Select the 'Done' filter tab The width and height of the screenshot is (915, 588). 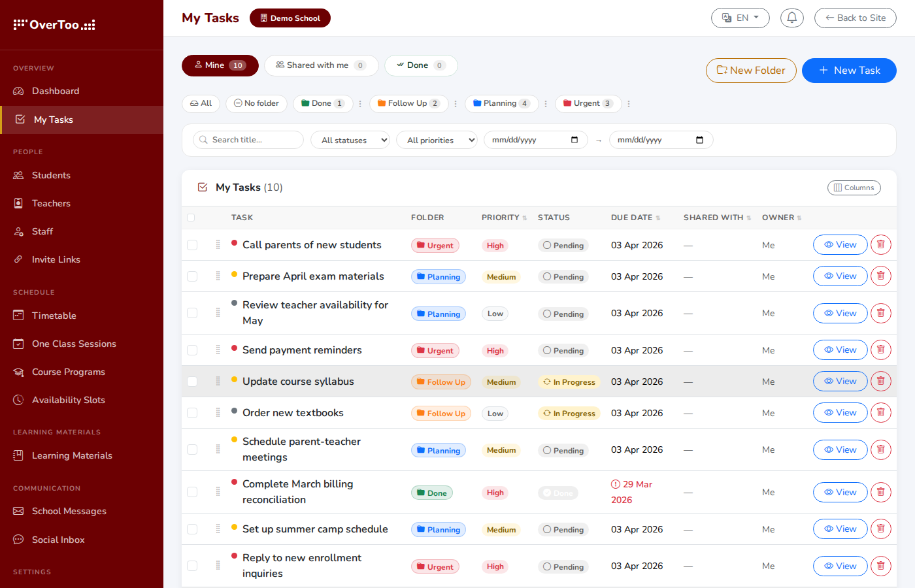point(421,65)
